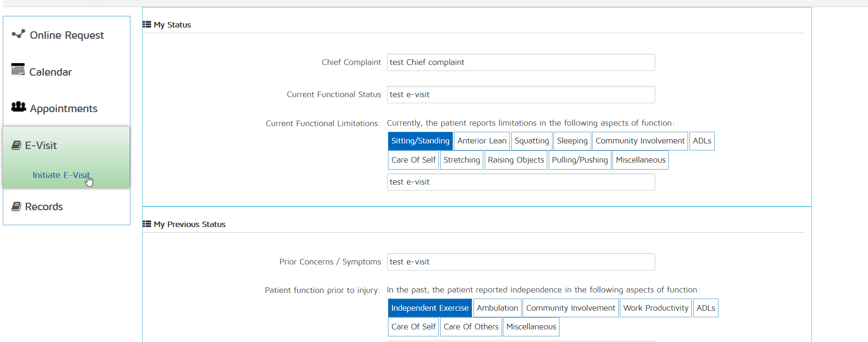The height and width of the screenshot is (342, 868).
Task: Enable the Squatting limitation option
Action: (x=531, y=141)
